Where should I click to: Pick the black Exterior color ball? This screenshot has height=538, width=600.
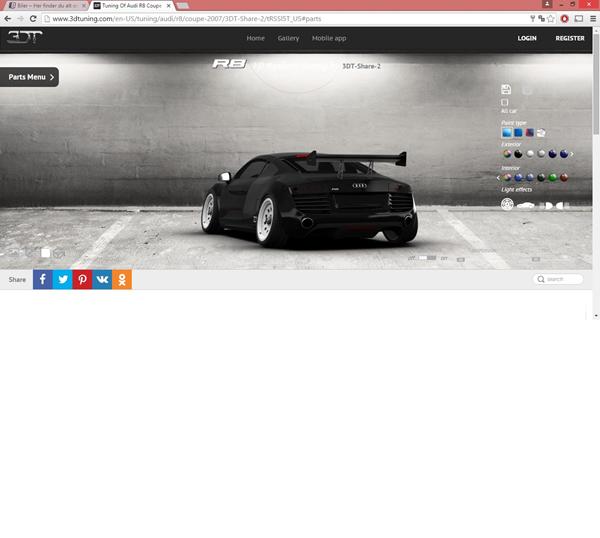coord(519,154)
